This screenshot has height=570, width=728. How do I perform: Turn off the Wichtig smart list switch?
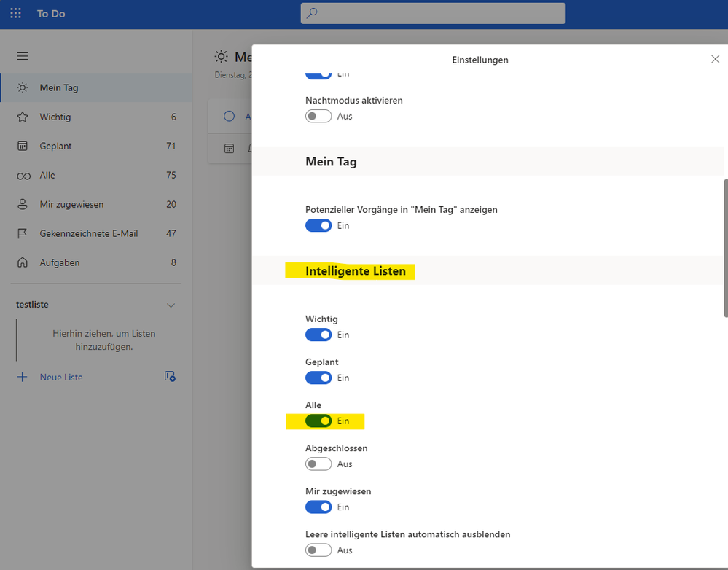318,335
